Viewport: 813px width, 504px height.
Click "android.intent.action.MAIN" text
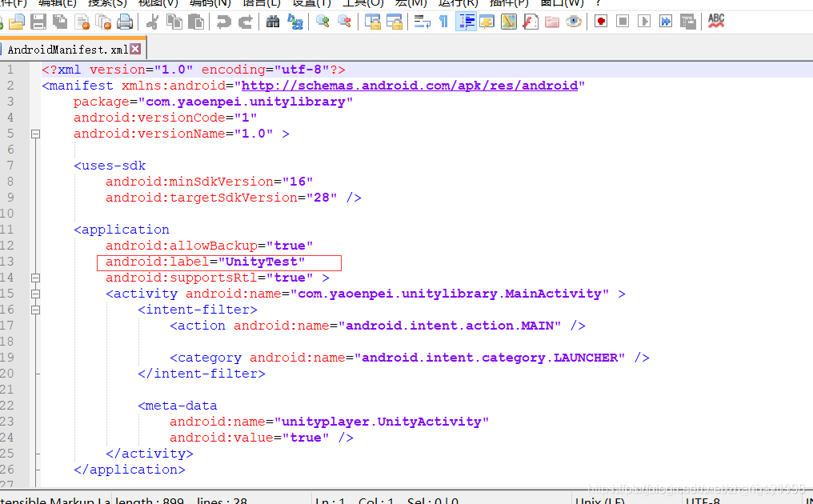(x=450, y=326)
